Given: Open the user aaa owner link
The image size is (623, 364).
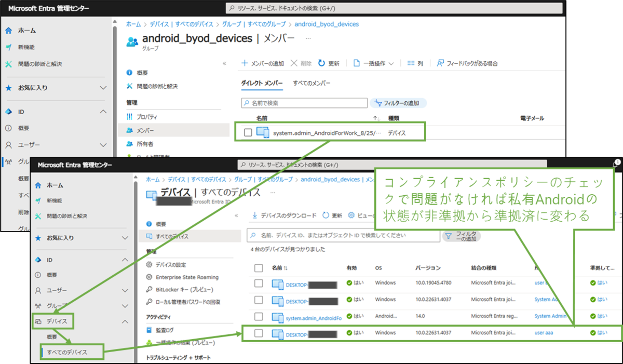Looking at the screenshot, I should [544, 333].
